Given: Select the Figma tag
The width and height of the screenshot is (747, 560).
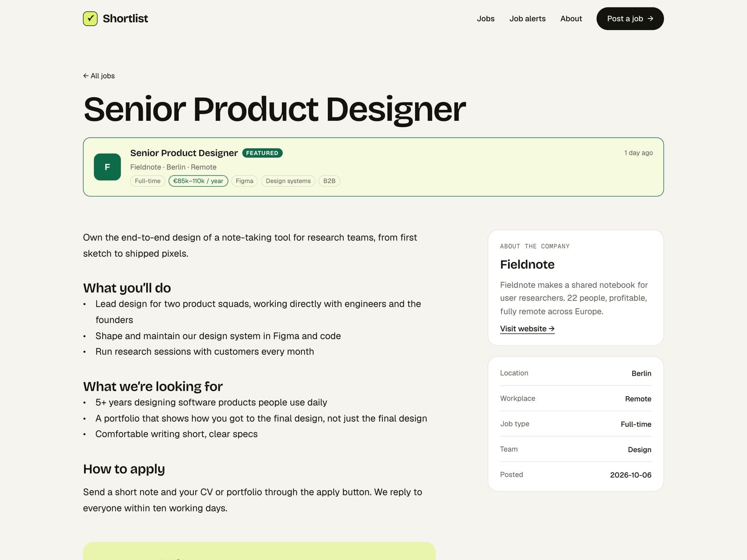Looking at the screenshot, I should [245, 181].
